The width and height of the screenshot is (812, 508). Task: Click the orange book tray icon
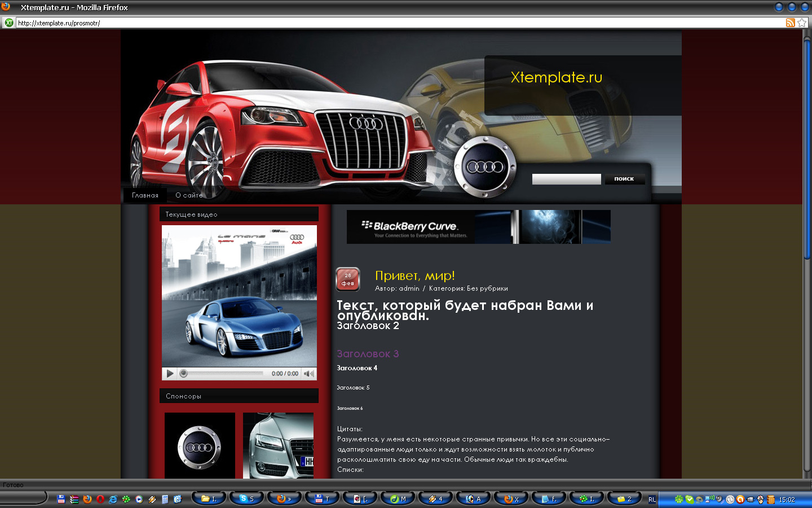point(770,500)
